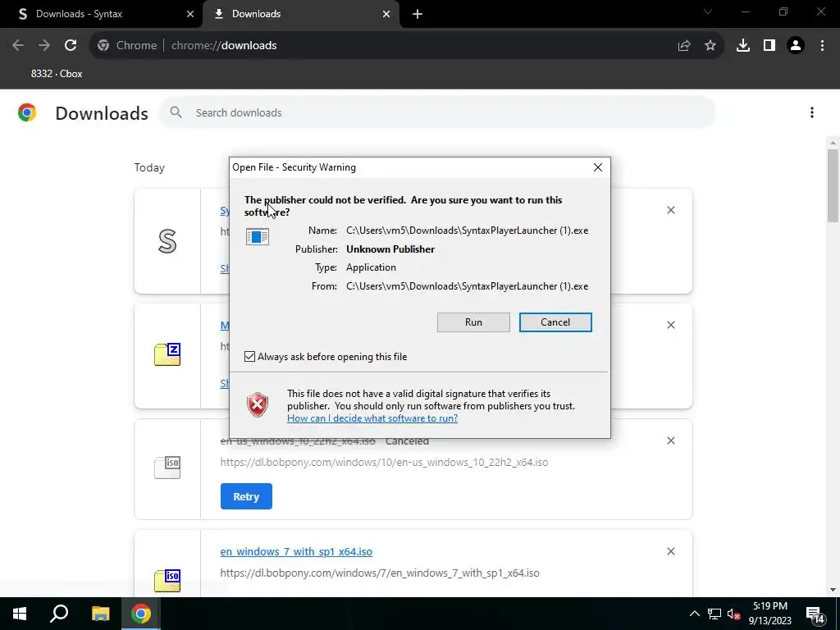Image resolution: width=840 pixels, height=630 pixels.
Task: Open File Explorer from taskbar
Action: coord(100,614)
